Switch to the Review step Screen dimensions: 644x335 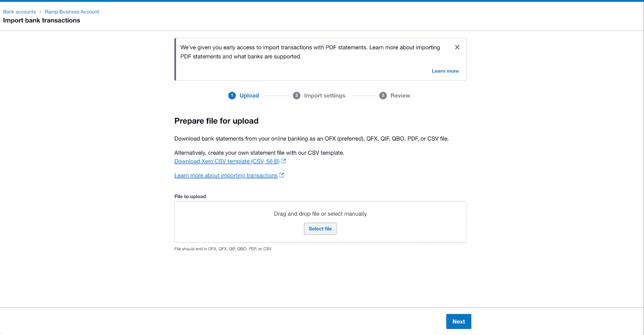tap(400, 95)
